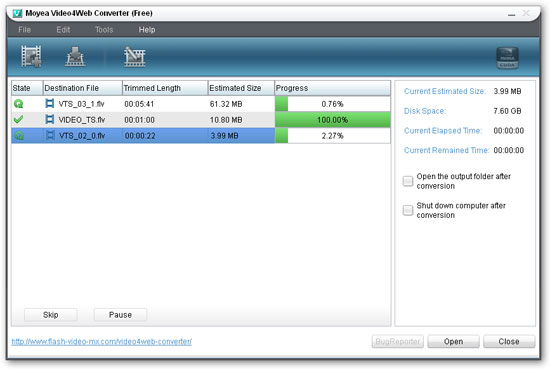Open the Help menu
This screenshot has width=550, height=369.
coord(147,30)
